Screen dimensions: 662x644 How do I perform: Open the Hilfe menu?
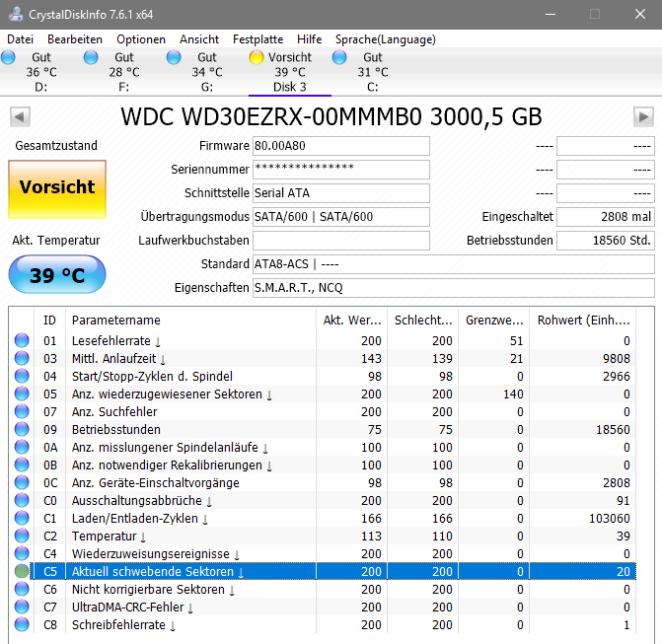309,39
